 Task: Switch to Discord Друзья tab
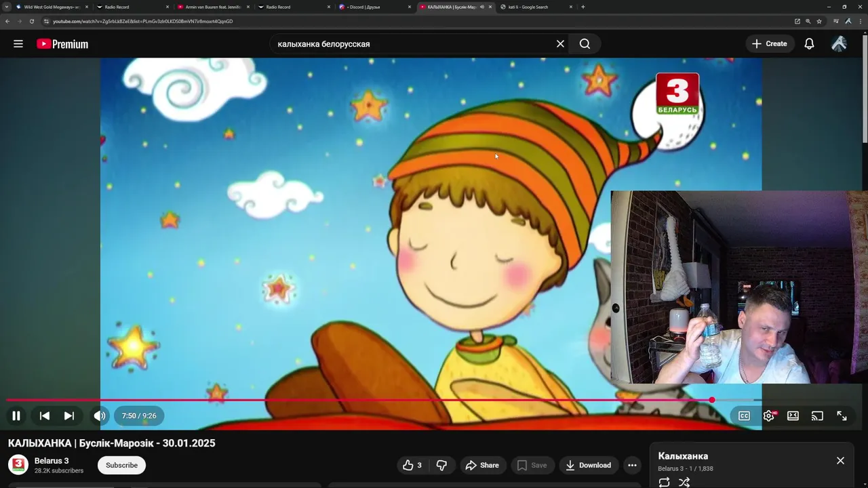point(374,7)
